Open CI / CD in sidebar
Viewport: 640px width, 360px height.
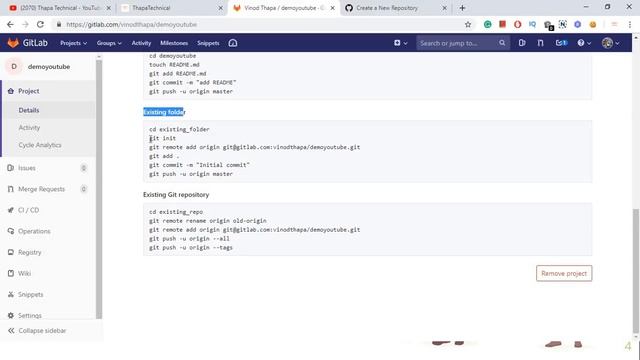coord(28,210)
